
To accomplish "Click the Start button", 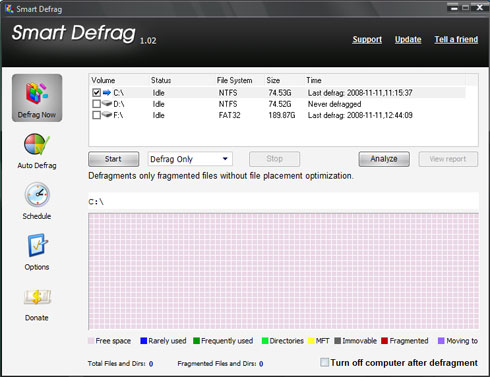I will coord(114,159).
